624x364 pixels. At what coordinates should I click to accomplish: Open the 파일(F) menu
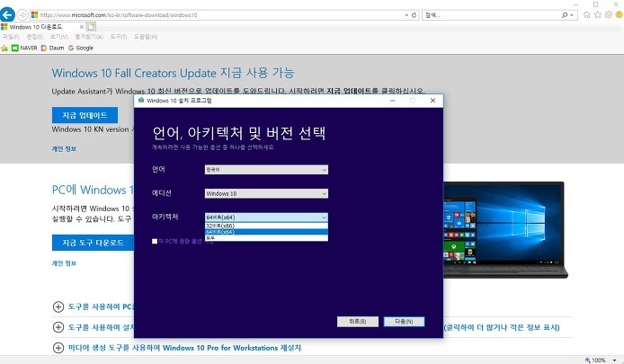click(x=11, y=37)
